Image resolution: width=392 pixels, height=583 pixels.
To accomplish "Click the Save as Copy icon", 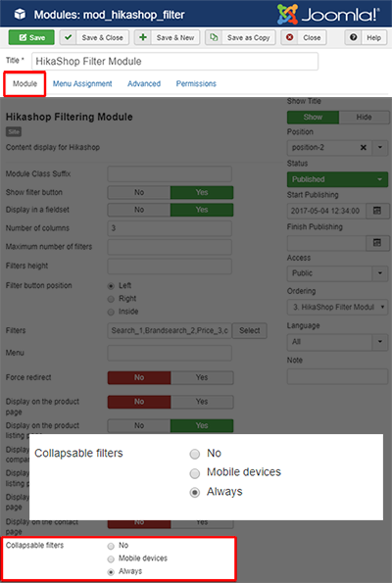I will click(x=214, y=37).
